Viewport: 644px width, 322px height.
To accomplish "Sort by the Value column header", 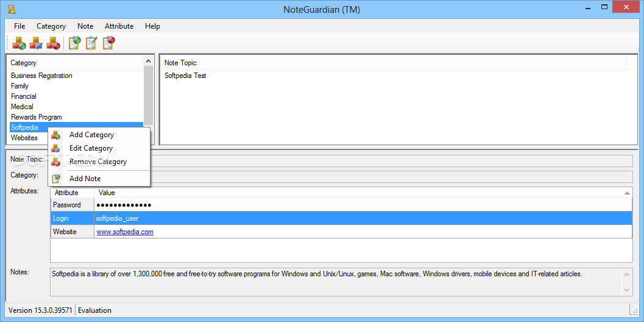I will click(363, 193).
